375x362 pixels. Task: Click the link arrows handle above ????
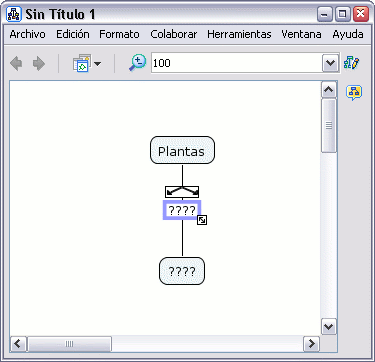click(x=182, y=192)
